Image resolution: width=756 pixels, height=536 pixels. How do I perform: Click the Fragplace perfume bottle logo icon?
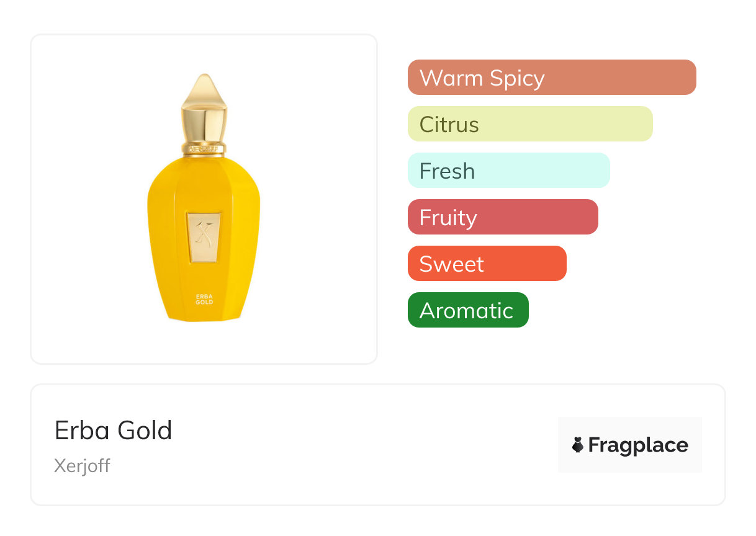578,445
